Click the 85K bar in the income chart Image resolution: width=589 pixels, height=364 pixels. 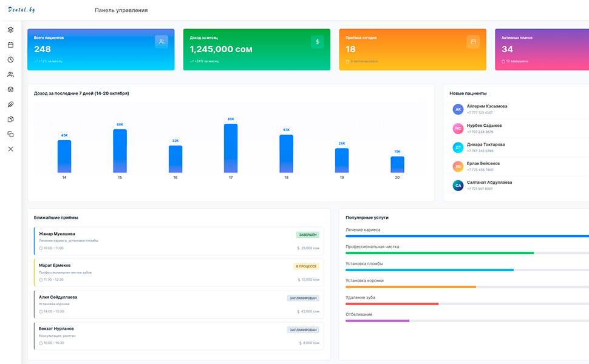(x=231, y=148)
